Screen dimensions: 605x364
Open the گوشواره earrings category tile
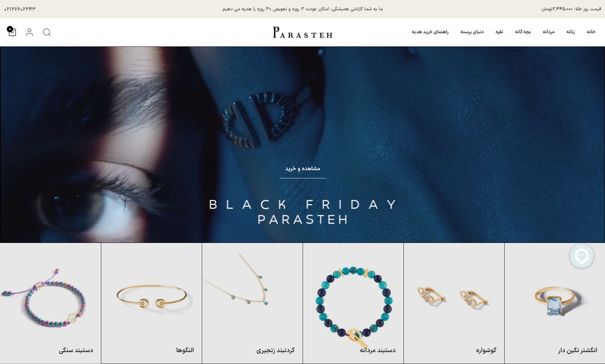pyautogui.click(x=454, y=303)
